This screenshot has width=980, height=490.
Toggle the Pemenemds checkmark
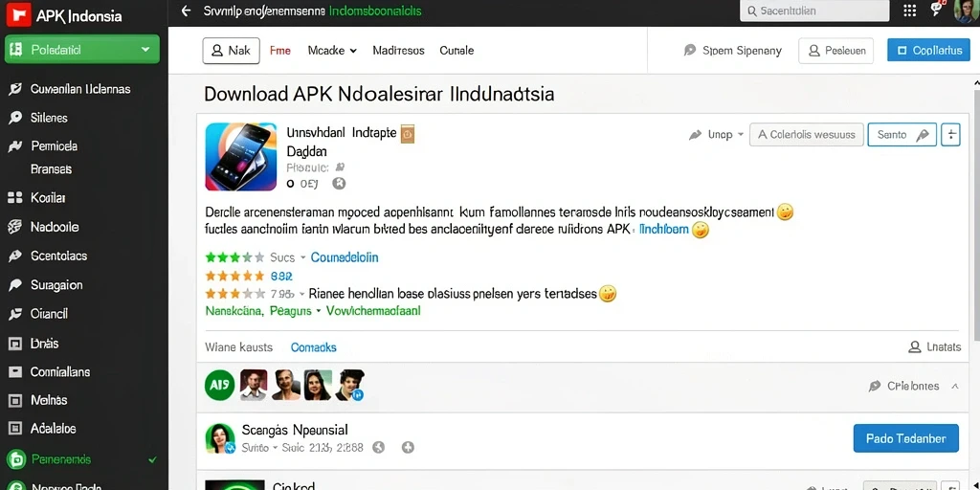click(152, 459)
